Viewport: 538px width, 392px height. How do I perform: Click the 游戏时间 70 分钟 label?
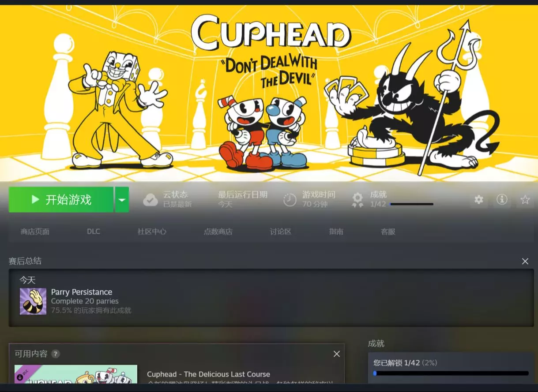[x=319, y=199]
